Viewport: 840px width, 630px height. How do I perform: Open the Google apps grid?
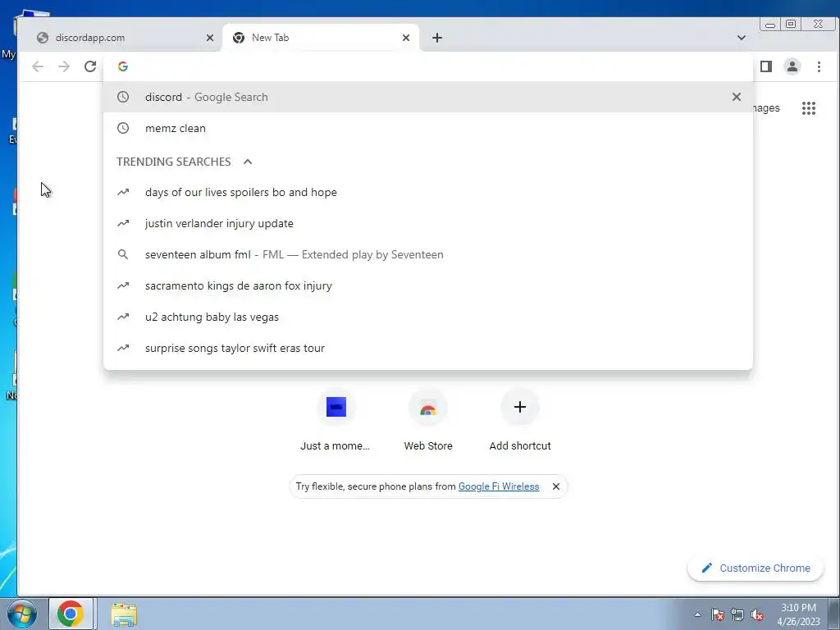point(808,108)
